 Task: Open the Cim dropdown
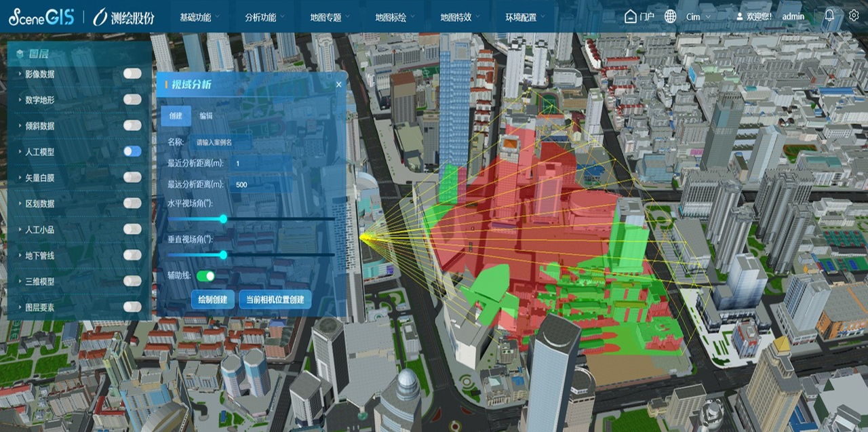tap(698, 17)
